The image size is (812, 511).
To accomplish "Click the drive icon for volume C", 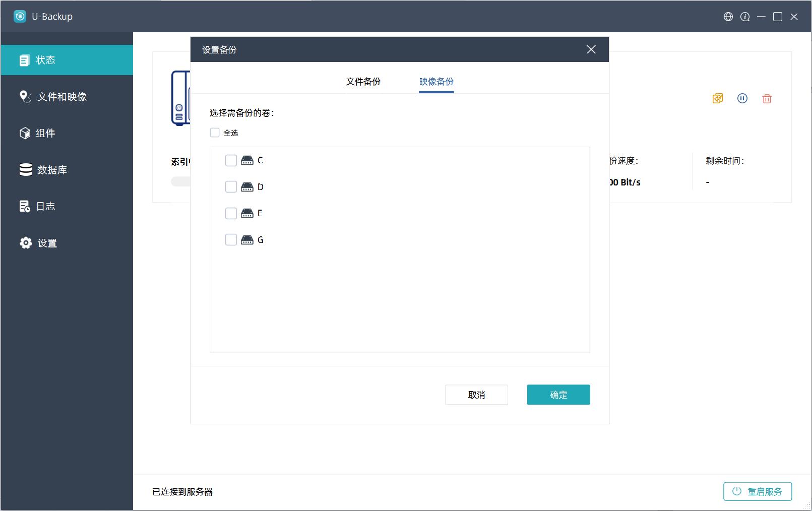I will coord(247,160).
